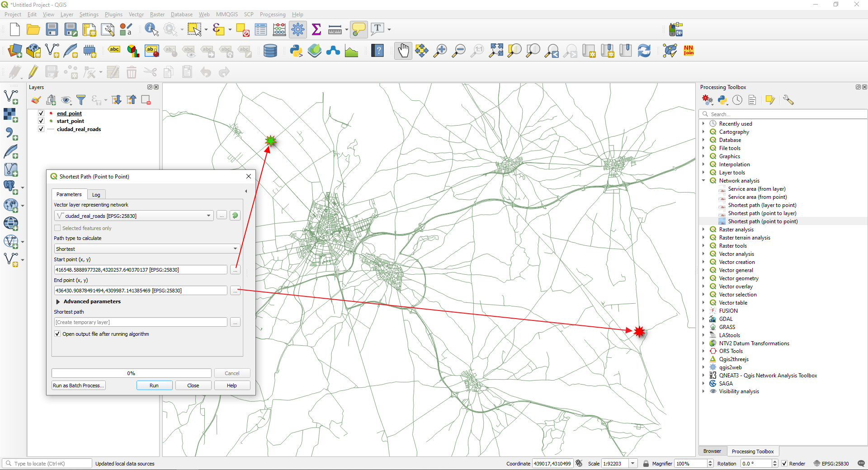
Task: Click the Zoom Full extent icon
Action: pyautogui.click(x=496, y=51)
